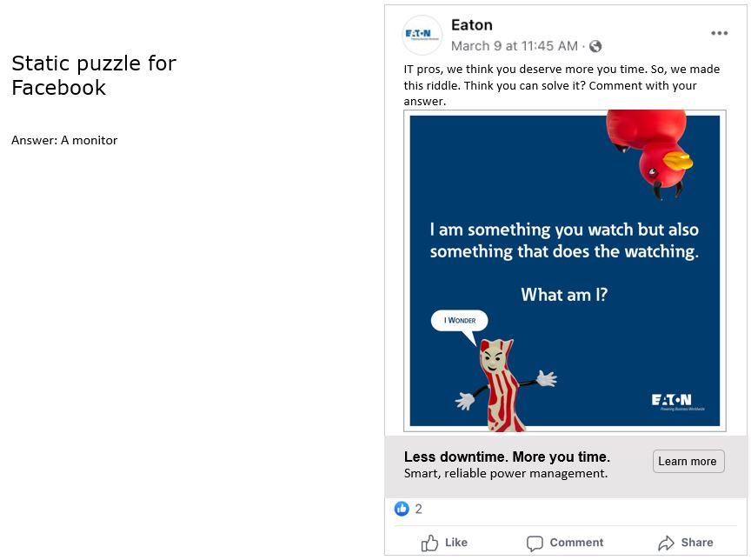This screenshot has width=751, height=560.
Task: Open the Eaton page name link
Action: tap(472, 25)
